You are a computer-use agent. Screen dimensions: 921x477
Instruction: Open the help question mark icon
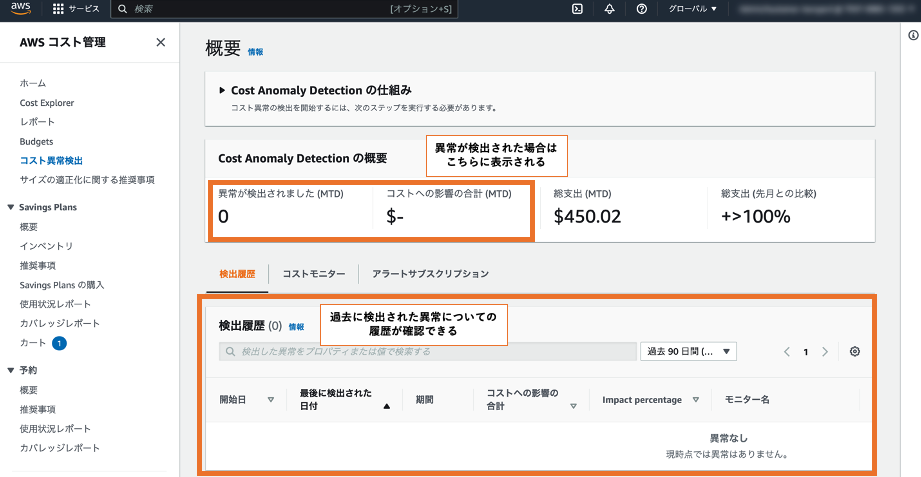pyautogui.click(x=641, y=9)
